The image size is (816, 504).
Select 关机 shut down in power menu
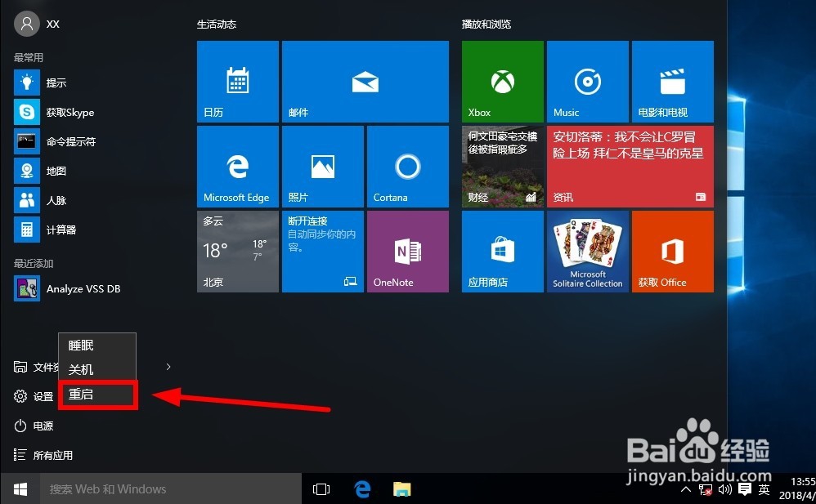tap(97, 370)
